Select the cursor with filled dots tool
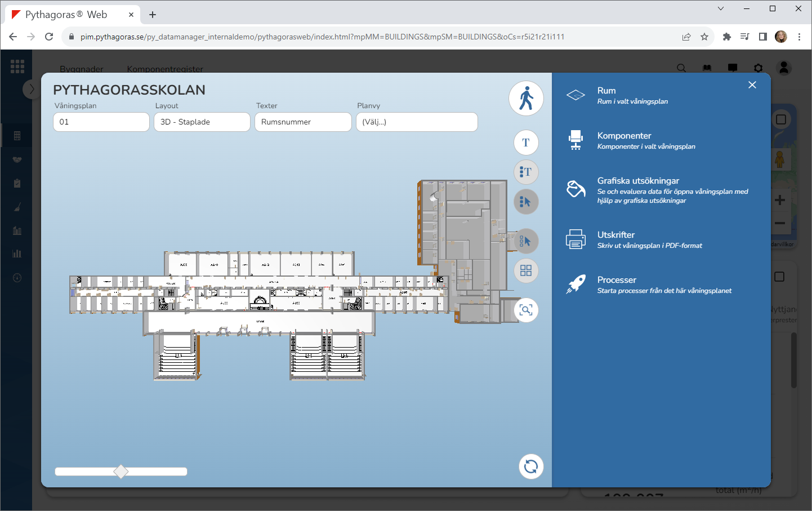This screenshot has width=812, height=511. click(526, 202)
